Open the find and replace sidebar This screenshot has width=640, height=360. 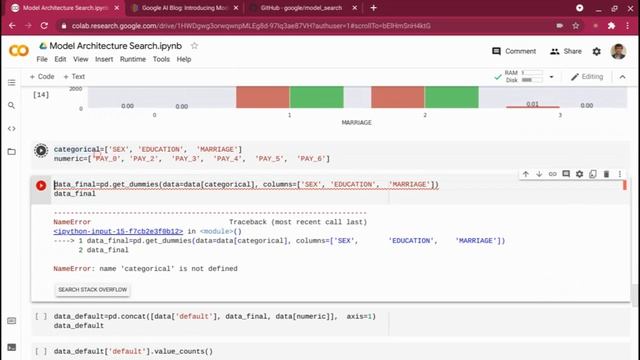click(x=11, y=105)
